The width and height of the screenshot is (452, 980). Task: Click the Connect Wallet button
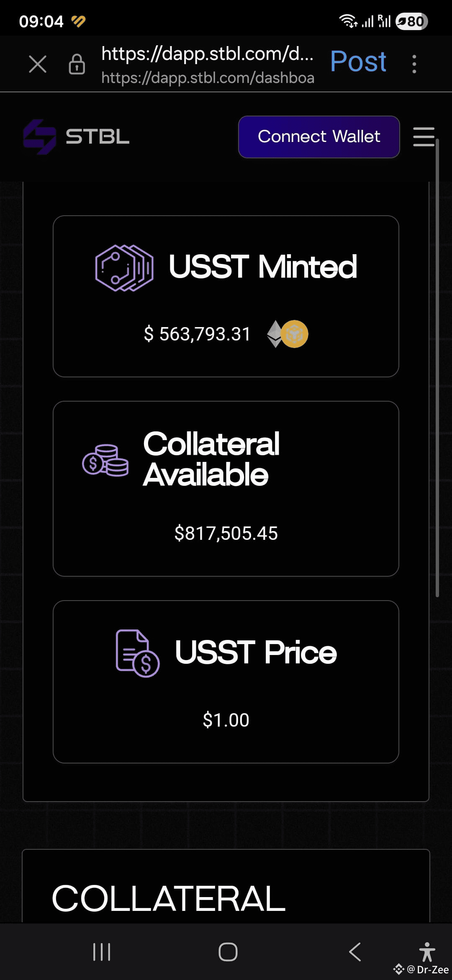tap(319, 137)
